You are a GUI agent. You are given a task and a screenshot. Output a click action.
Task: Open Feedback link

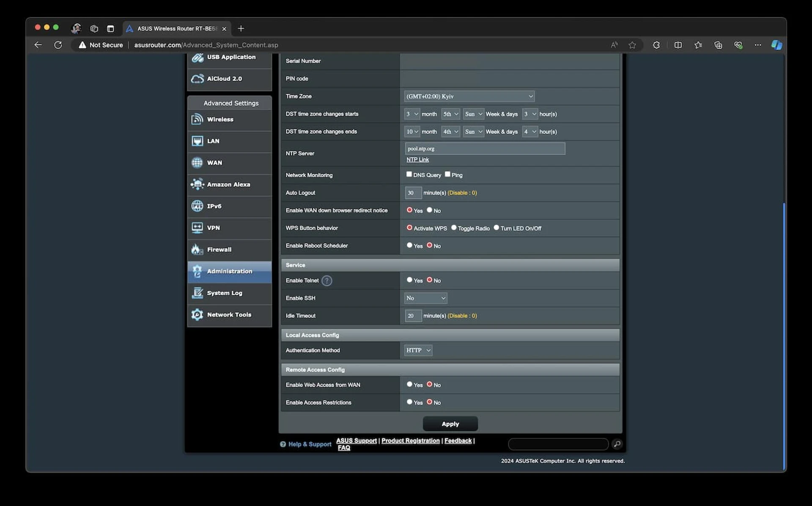458,440
